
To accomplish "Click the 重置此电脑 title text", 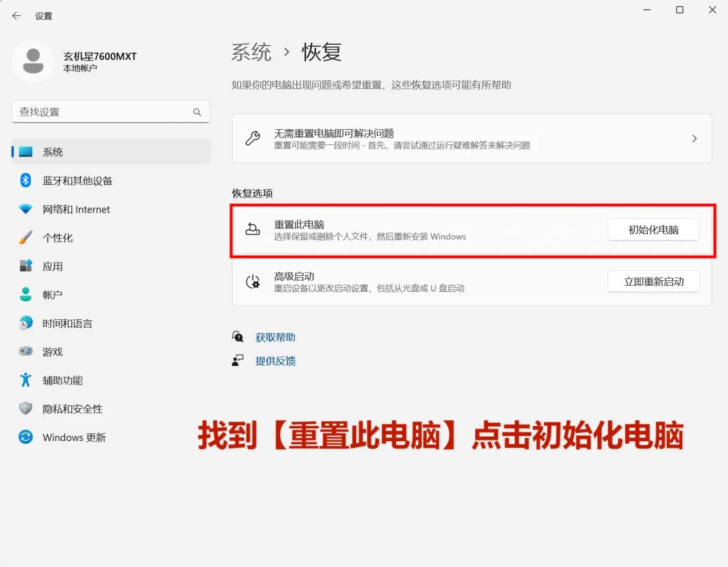I will click(299, 224).
